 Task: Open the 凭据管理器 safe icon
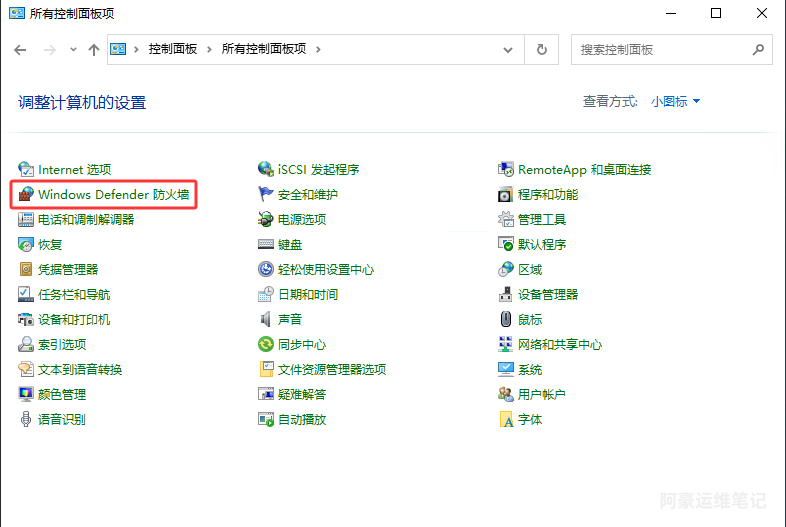point(26,269)
